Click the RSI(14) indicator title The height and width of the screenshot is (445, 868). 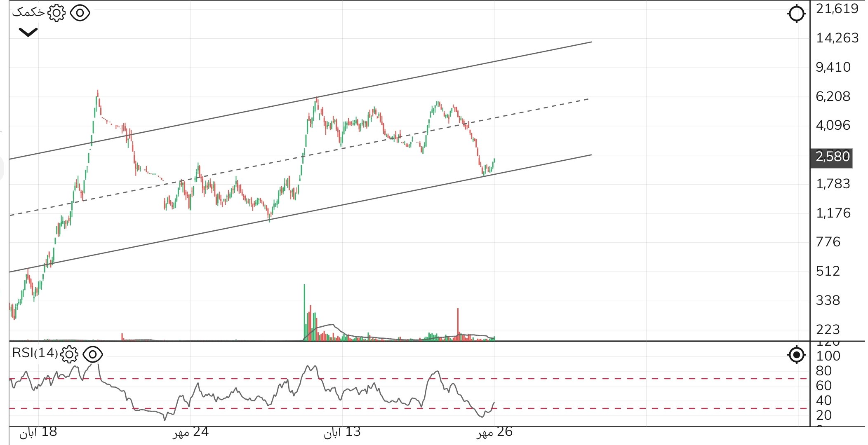[35, 353]
